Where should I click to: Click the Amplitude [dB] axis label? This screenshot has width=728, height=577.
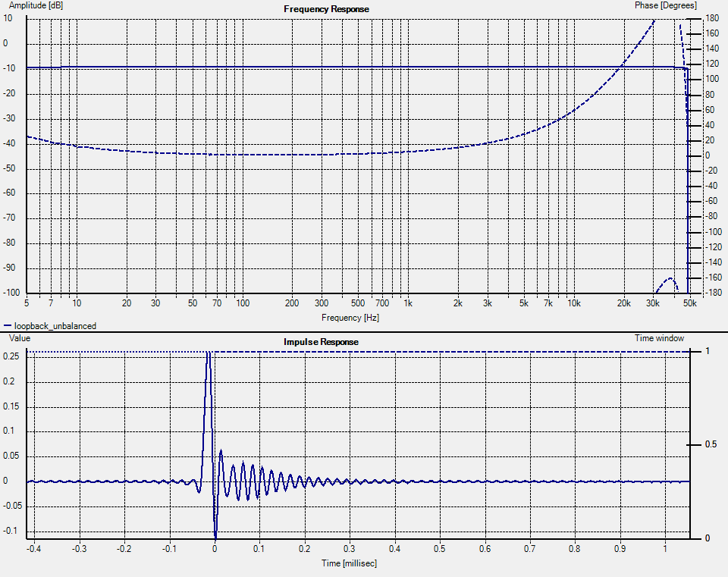(36, 5)
